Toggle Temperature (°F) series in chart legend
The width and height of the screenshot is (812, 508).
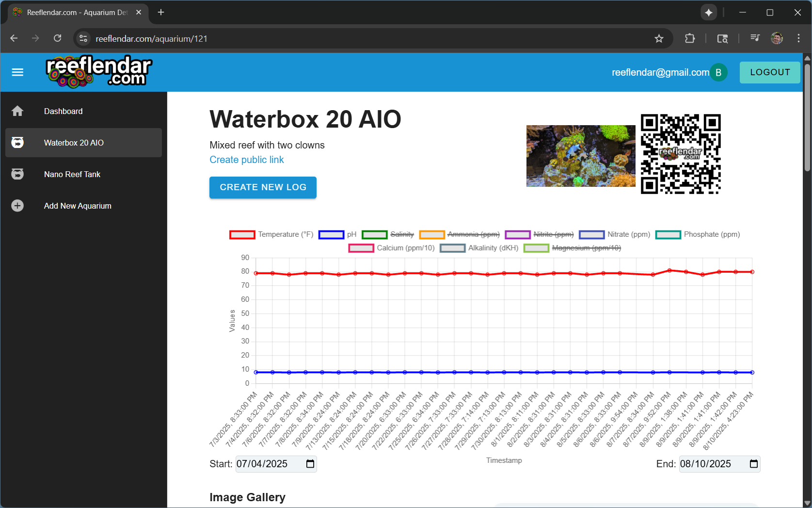coord(271,234)
